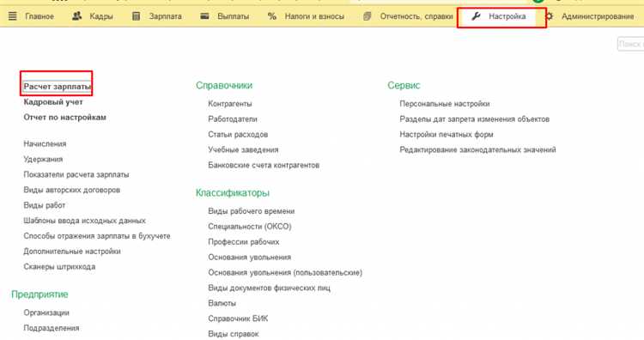Open Способы отражения зарплаты в бухучете
644x340 pixels.
coord(97,236)
